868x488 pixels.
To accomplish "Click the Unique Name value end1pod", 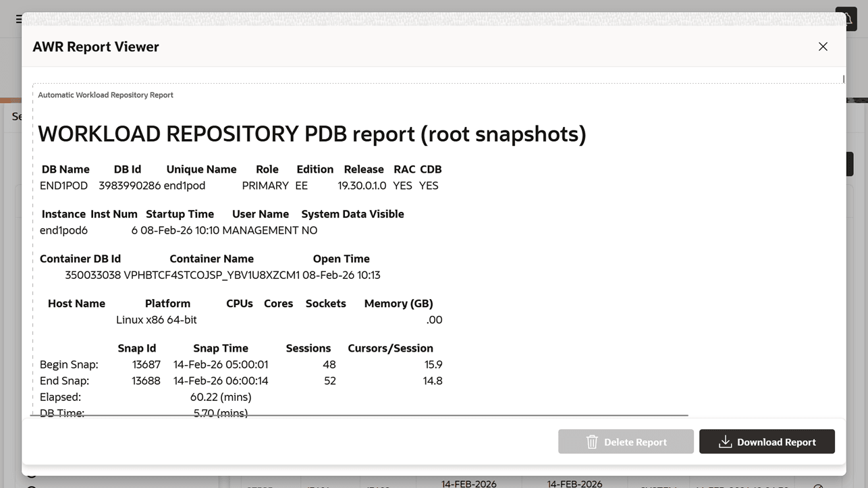I will tap(184, 186).
